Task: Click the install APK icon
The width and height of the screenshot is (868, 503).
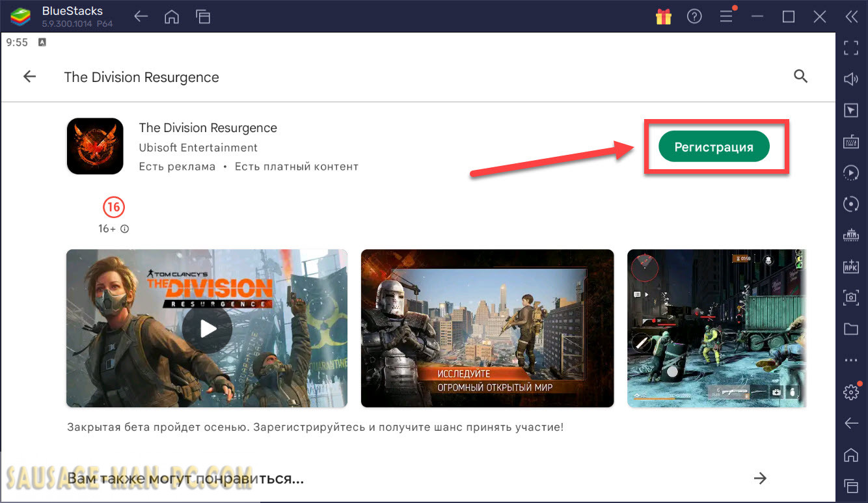Action: (x=851, y=266)
